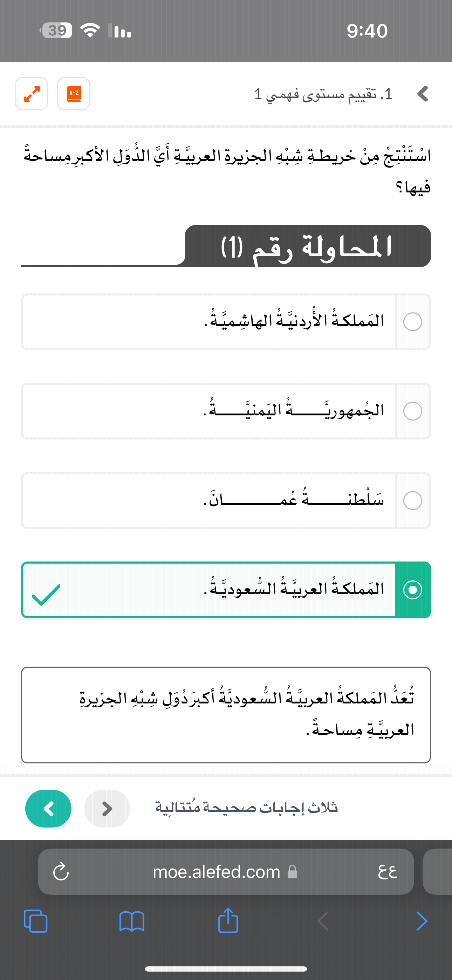
Task: Tap the green checkmark on correct answer
Action: (46, 594)
